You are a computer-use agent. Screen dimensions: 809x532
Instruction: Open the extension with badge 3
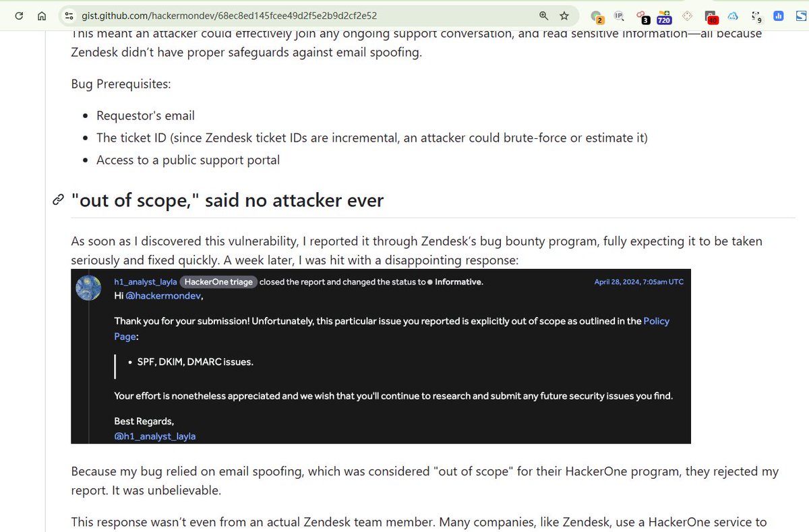[x=642, y=16]
